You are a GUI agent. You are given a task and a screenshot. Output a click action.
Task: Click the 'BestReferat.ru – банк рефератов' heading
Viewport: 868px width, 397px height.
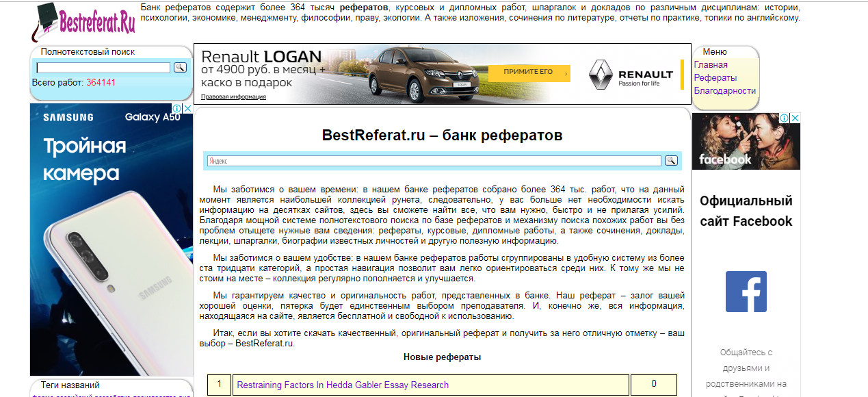[442, 136]
